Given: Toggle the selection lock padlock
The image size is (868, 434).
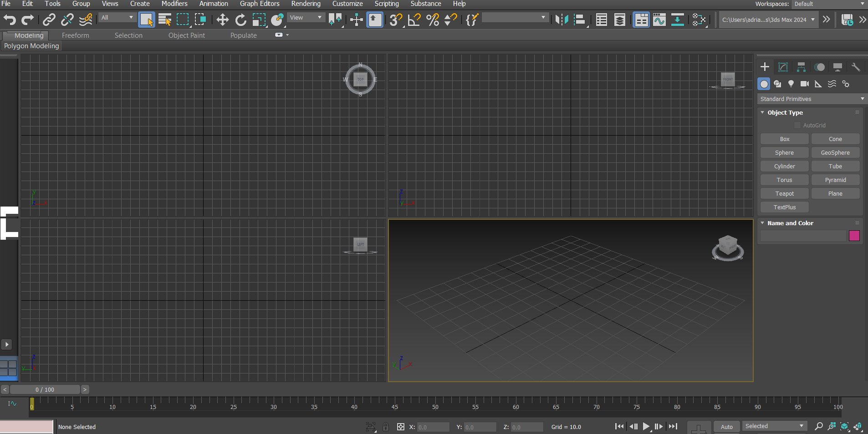Looking at the screenshot, I should point(386,427).
